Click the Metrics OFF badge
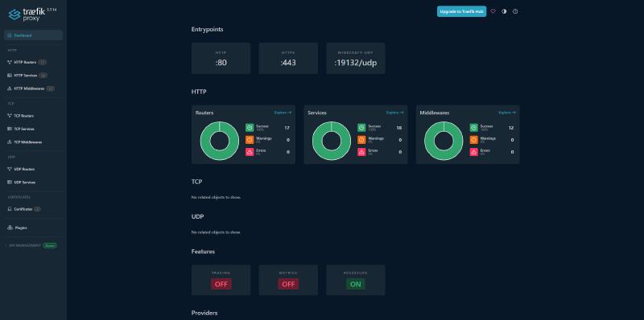The height and width of the screenshot is (320, 644). coord(288,284)
